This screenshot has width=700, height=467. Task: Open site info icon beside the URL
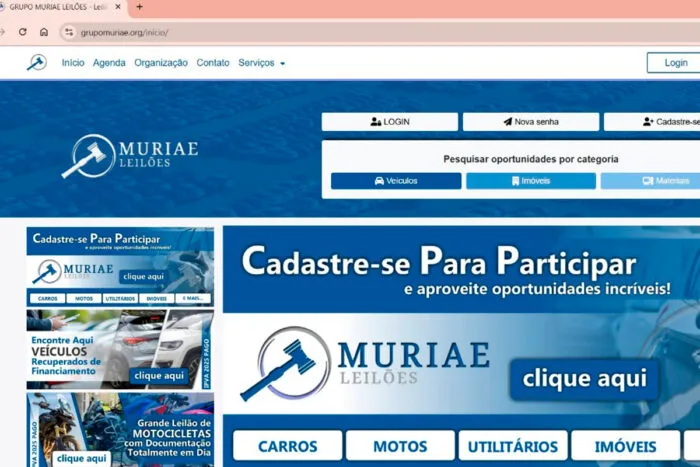[69, 32]
